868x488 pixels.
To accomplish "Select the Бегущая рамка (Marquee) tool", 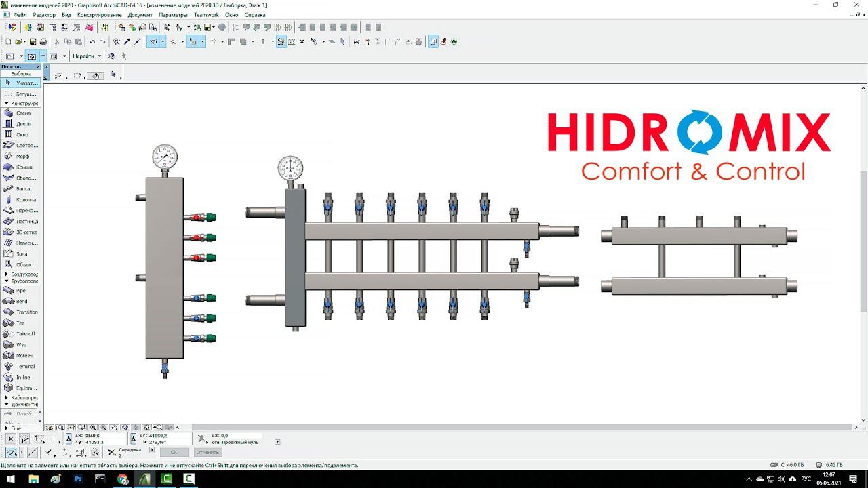I will pyautogui.click(x=20, y=94).
